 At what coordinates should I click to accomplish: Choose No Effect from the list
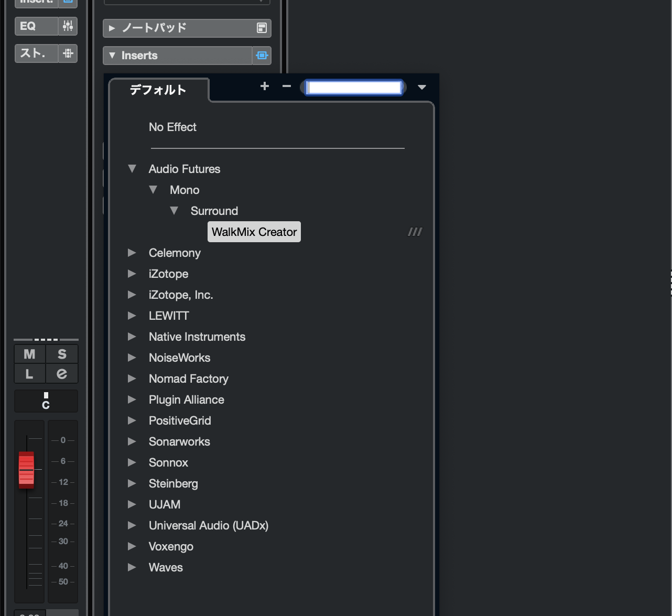(172, 127)
